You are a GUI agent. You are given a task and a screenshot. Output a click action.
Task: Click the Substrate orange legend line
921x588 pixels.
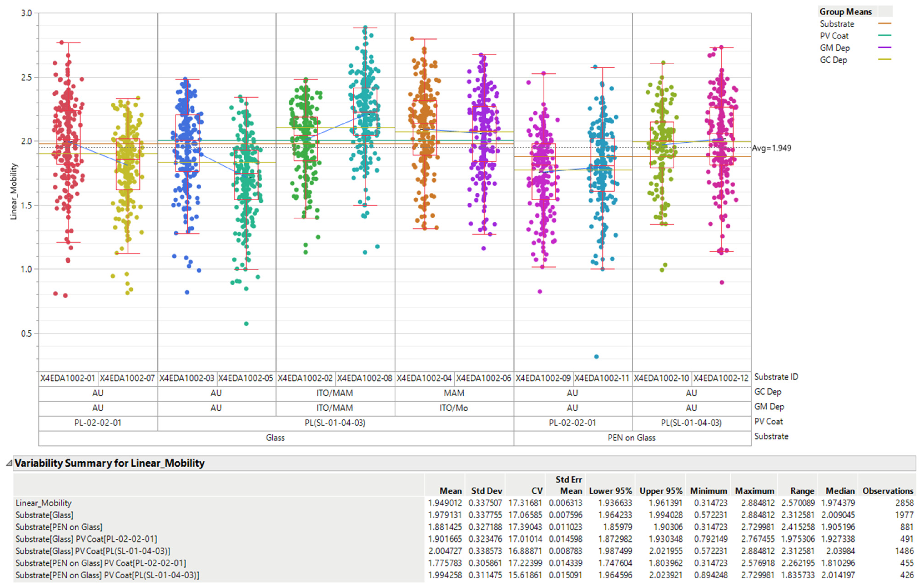(x=884, y=24)
